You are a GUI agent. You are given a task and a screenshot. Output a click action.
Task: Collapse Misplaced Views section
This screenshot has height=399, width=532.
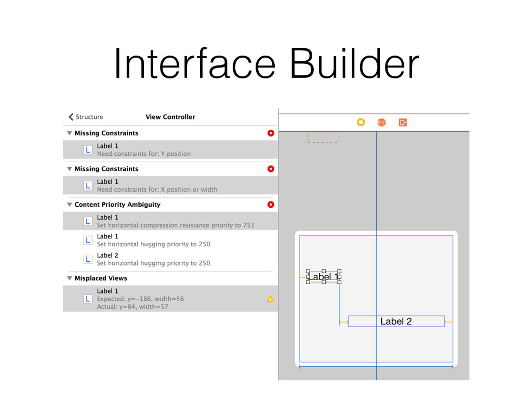pyautogui.click(x=70, y=278)
